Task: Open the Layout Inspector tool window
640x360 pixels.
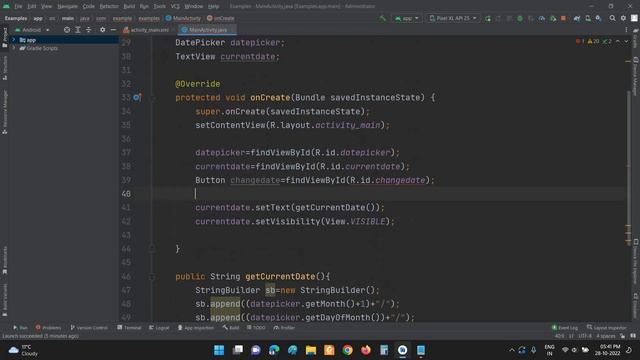Action: [607, 328]
